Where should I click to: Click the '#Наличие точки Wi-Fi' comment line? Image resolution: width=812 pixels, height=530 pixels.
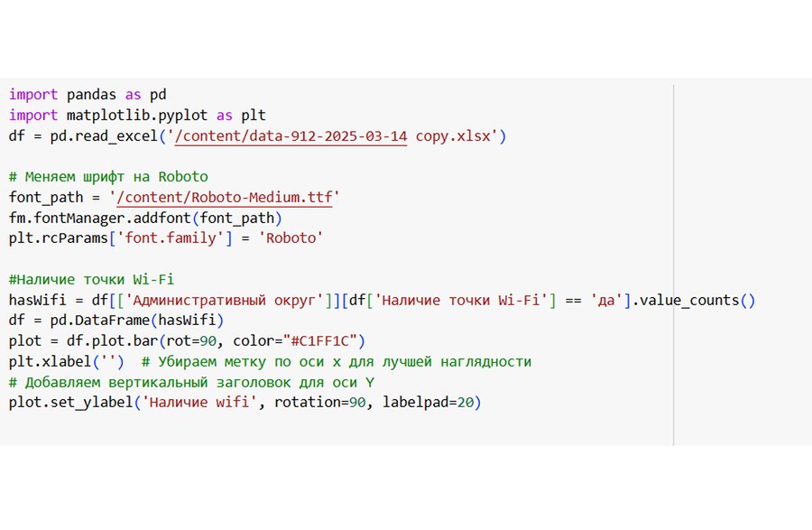click(91, 279)
